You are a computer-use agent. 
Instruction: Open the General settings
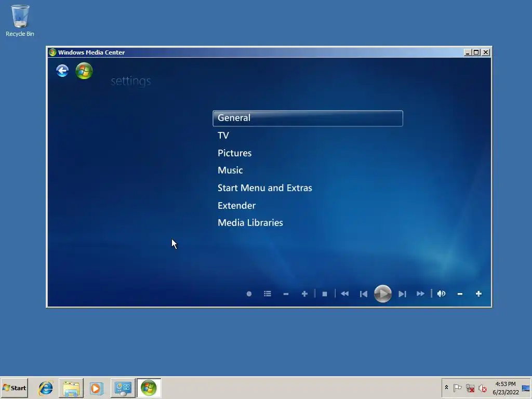click(x=308, y=118)
